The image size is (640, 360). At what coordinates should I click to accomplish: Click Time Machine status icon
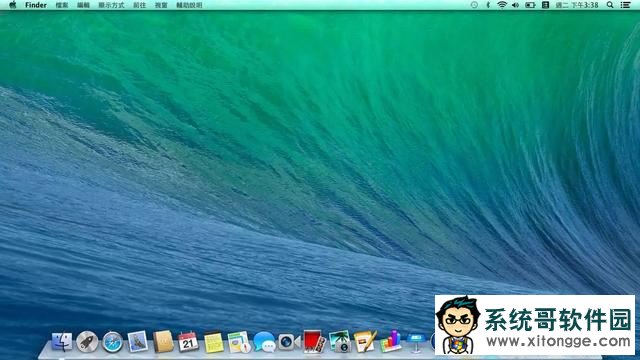click(x=474, y=5)
